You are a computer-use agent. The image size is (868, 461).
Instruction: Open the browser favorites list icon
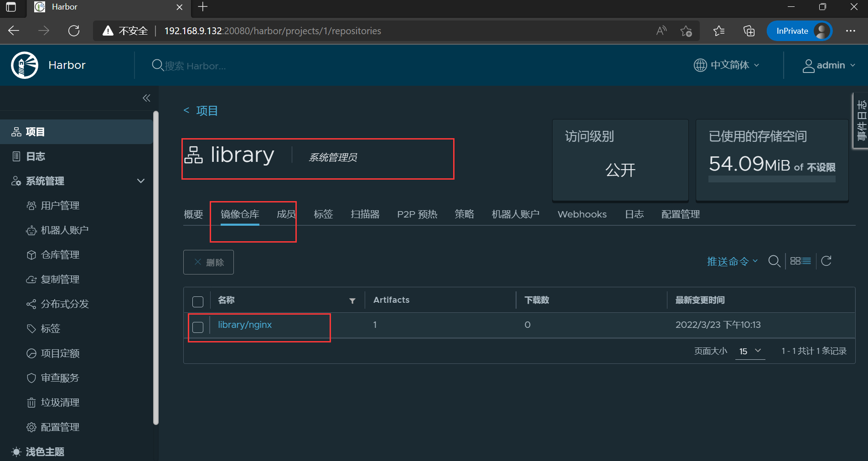(719, 31)
